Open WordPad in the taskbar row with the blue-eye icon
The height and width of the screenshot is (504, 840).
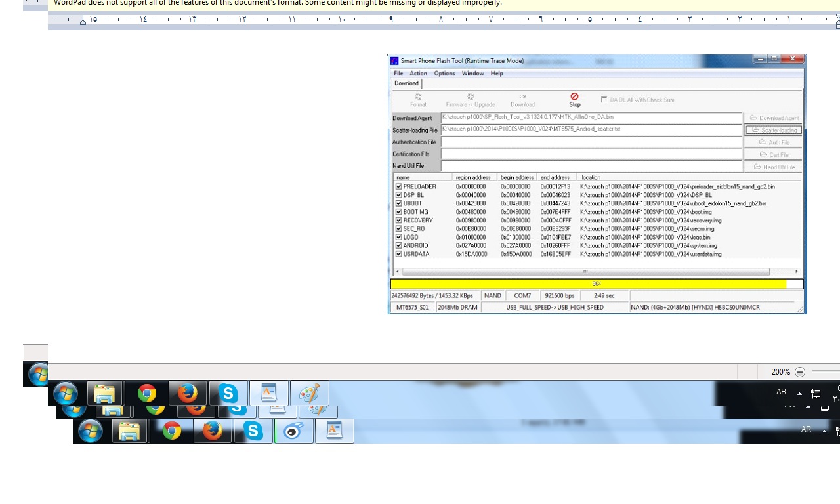[335, 430]
